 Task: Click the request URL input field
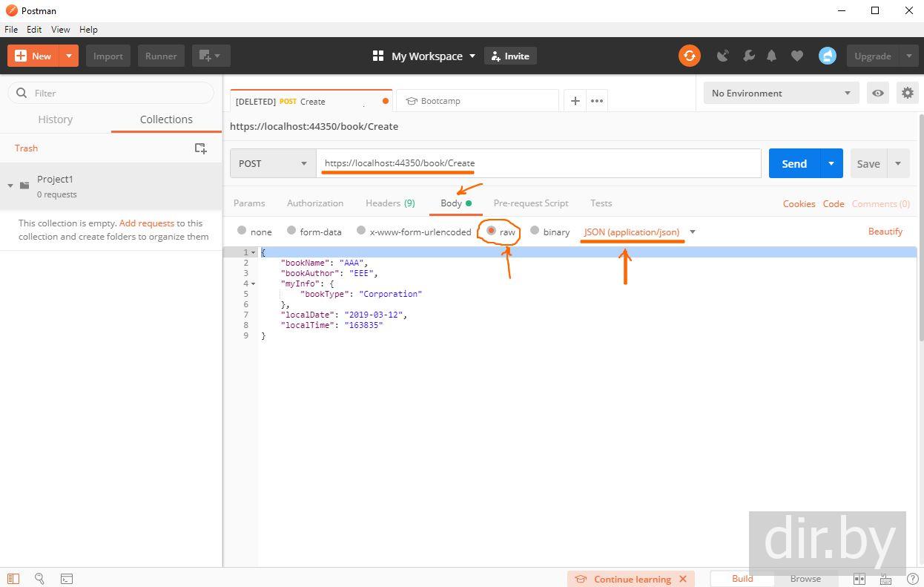click(x=538, y=163)
